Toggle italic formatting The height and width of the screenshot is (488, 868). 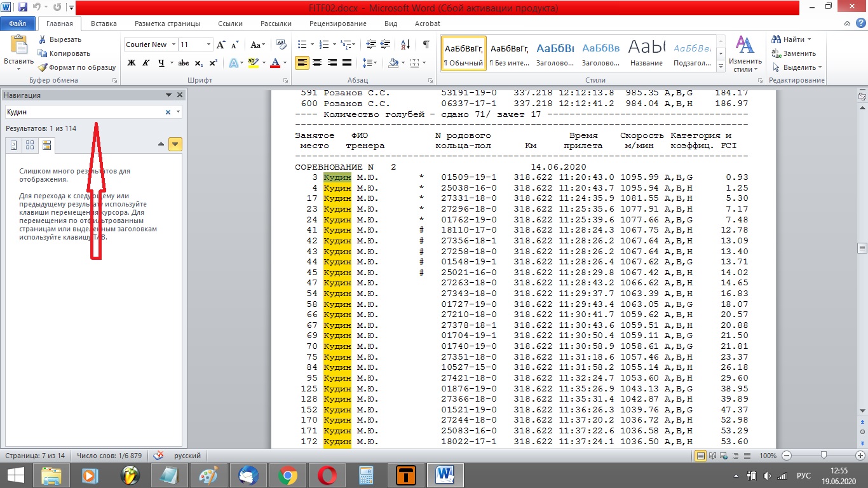click(146, 63)
